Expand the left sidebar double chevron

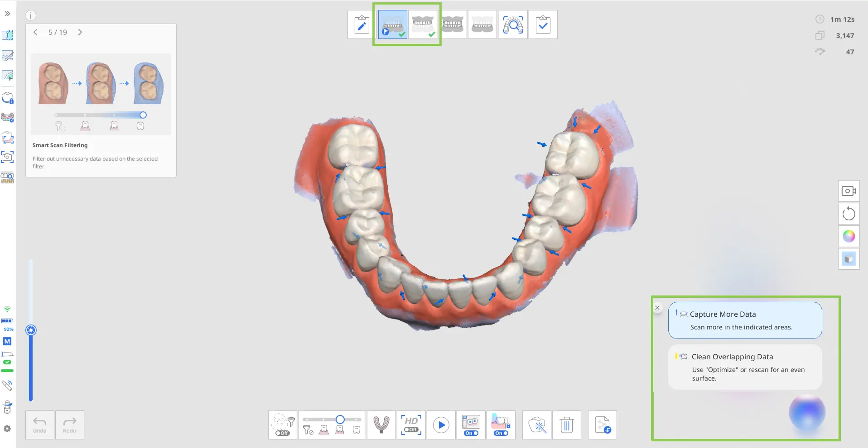click(x=7, y=14)
